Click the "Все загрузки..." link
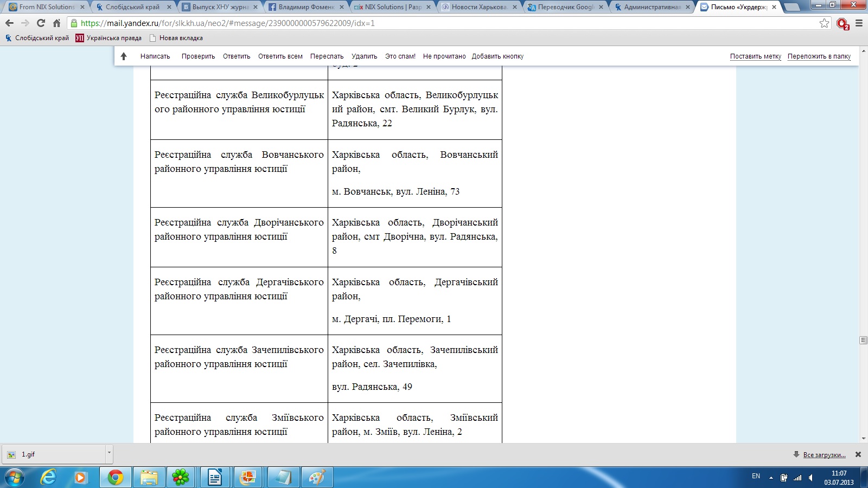The width and height of the screenshot is (868, 488). (824, 455)
